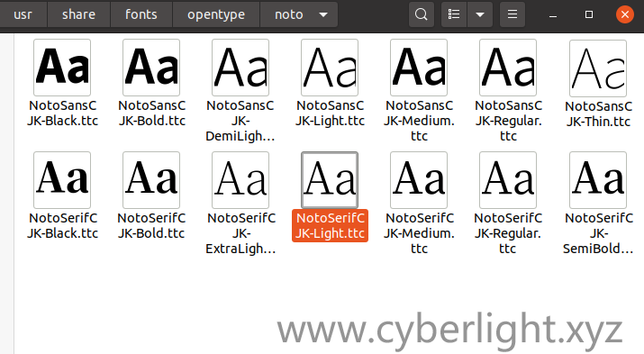Select NotoSerifCJK-Regular.ttc font thumbnail
644x354 pixels.
pyautogui.click(x=508, y=180)
